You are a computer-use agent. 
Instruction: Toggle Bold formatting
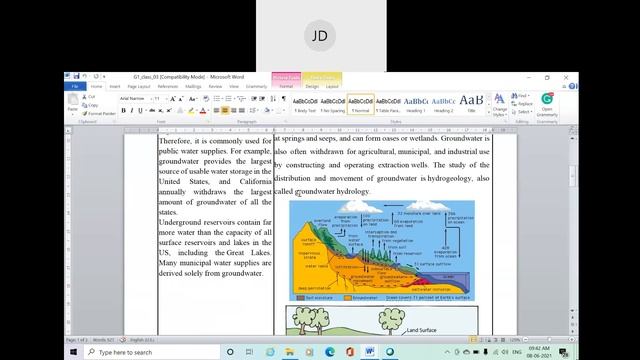click(124, 111)
